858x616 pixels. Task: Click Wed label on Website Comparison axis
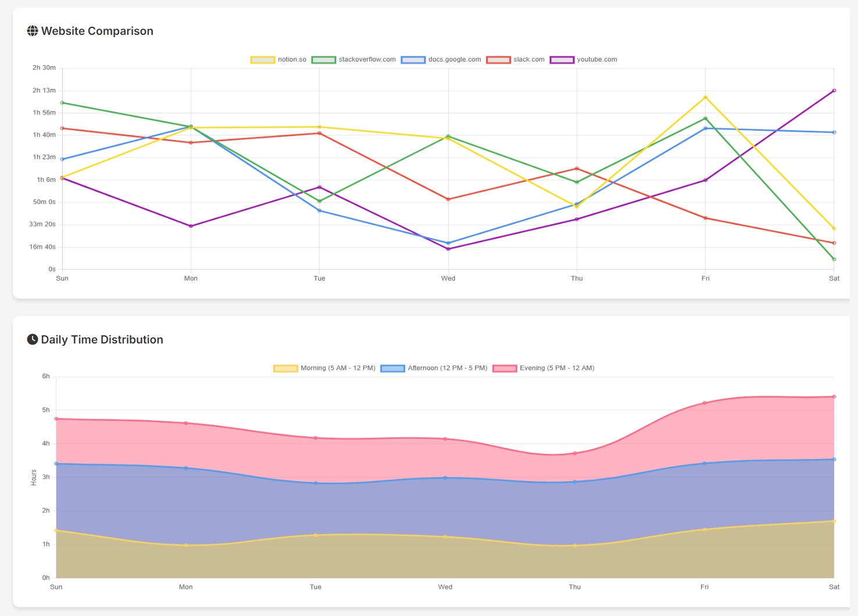pos(448,278)
